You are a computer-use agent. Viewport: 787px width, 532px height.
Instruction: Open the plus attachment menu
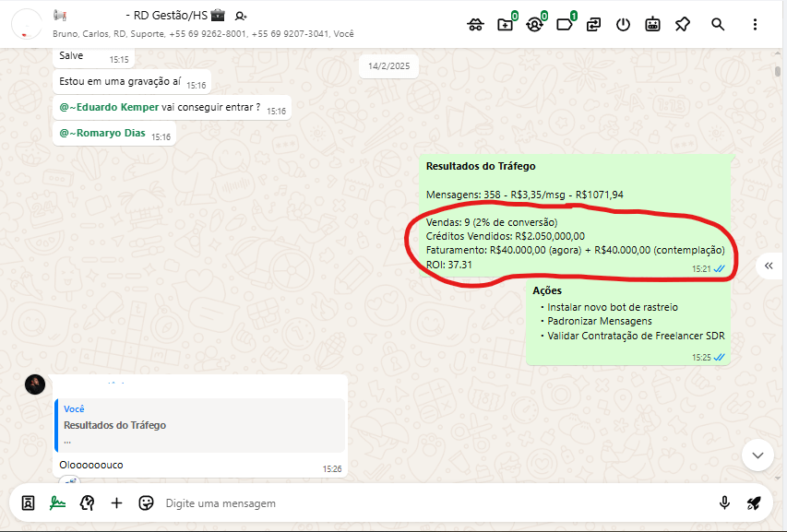(x=116, y=502)
